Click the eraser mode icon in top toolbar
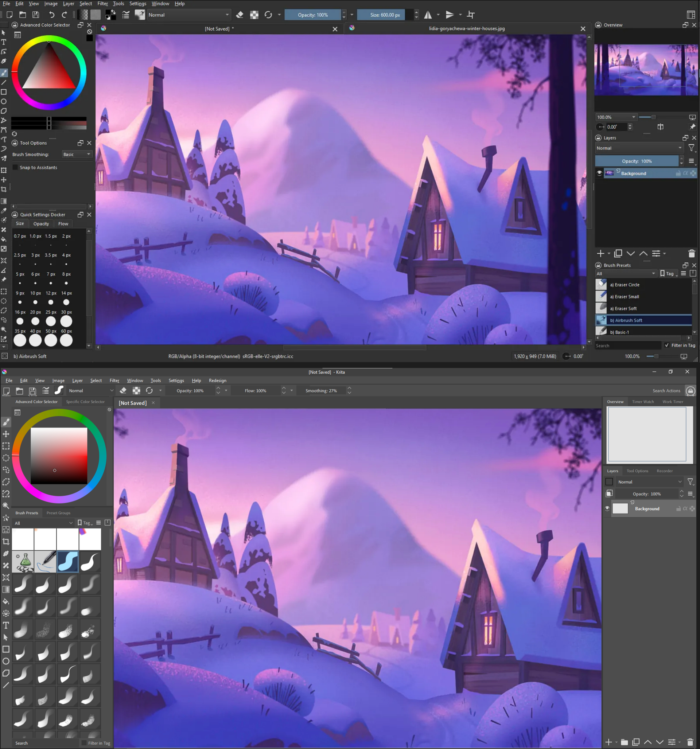700x749 pixels. pyautogui.click(x=240, y=15)
